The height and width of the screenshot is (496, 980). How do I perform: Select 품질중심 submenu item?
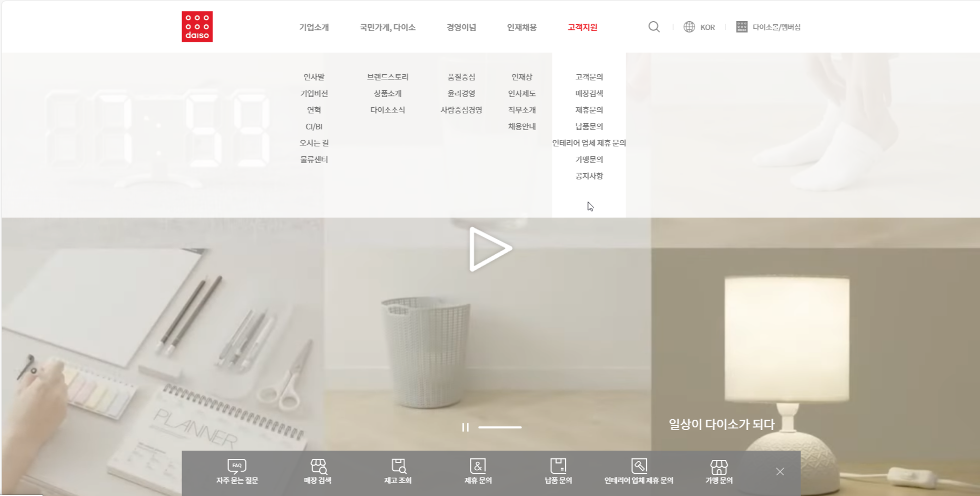(x=462, y=77)
